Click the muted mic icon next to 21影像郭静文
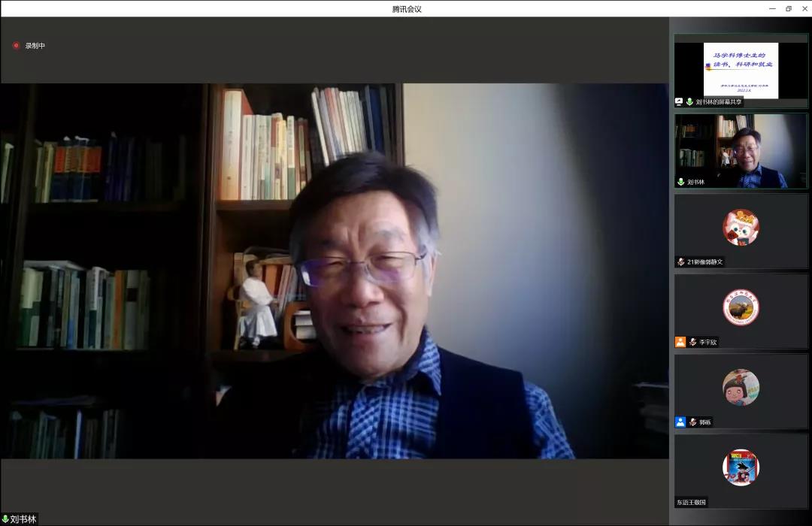812x526 pixels. 680,261
